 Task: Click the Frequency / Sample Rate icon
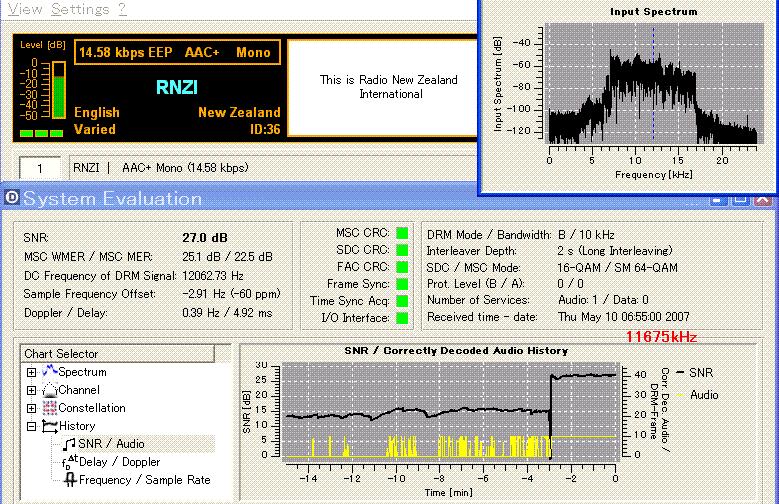click(x=70, y=480)
